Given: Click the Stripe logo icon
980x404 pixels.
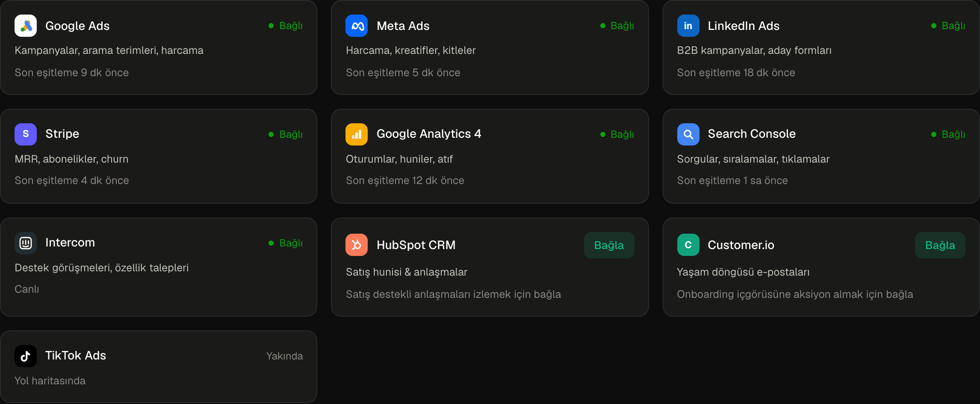Looking at the screenshot, I should tap(26, 134).
